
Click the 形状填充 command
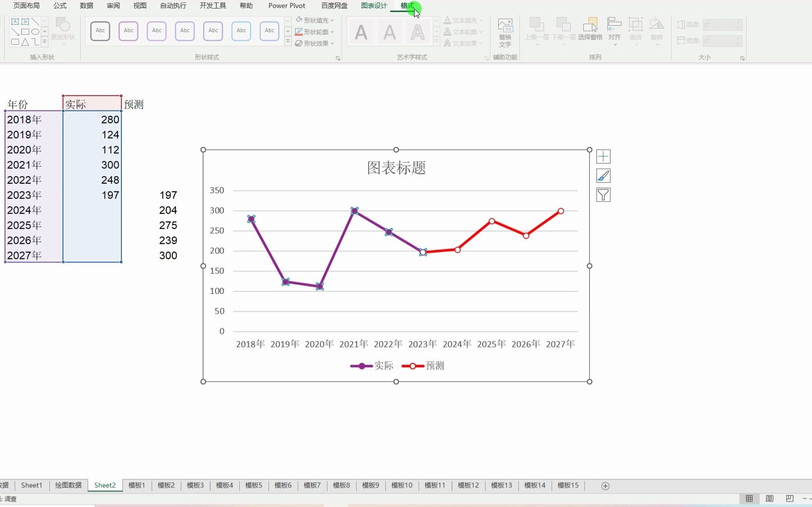tap(315, 20)
